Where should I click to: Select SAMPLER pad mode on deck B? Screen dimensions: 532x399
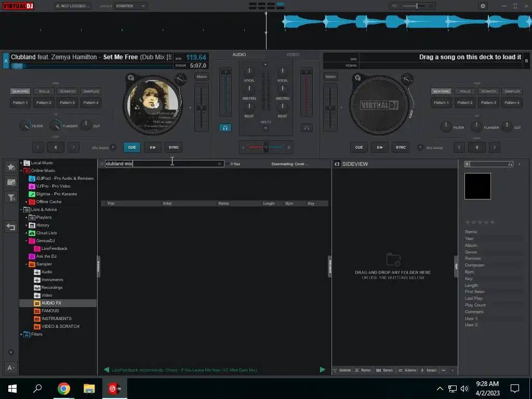click(x=512, y=91)
